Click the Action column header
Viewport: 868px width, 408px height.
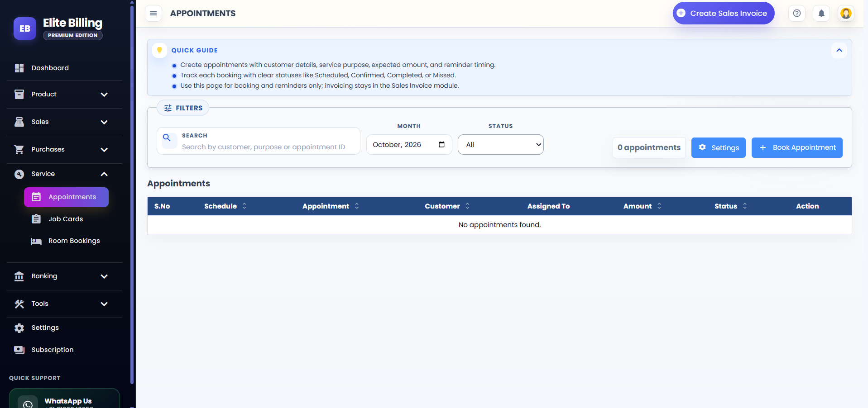(807, 206)
